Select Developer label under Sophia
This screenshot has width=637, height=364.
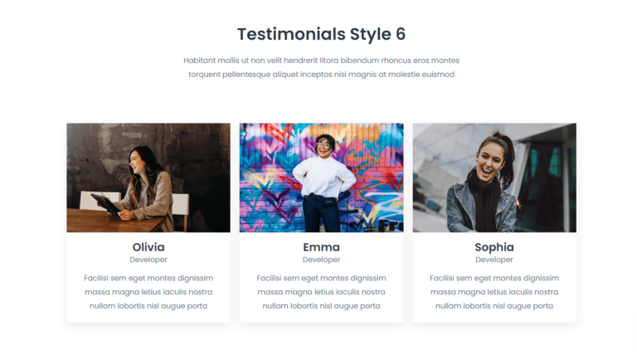494,260
